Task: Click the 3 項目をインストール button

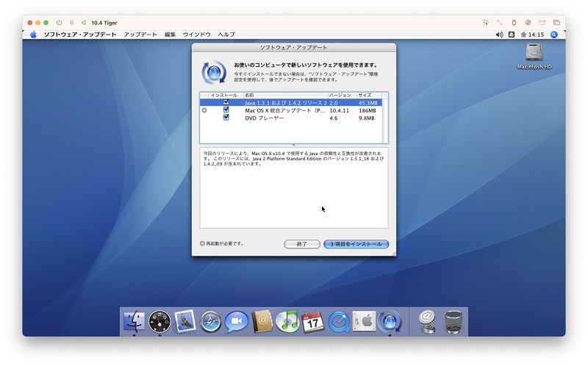Action: [x=356, y=244]
